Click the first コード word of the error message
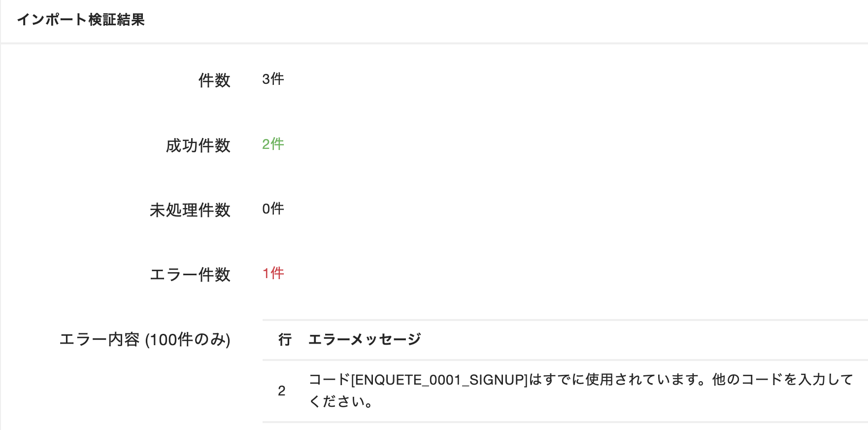Screen dimensions: 868x430 pos(329,380)
